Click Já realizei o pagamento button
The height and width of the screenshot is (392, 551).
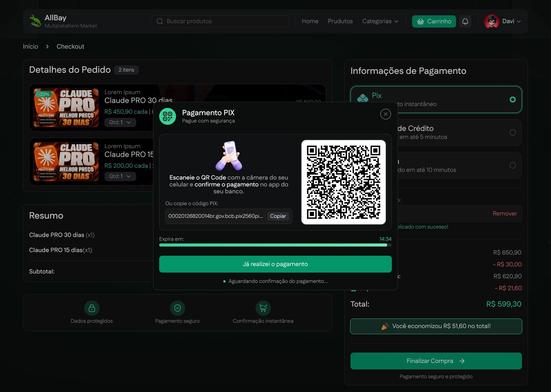pos(275,264)
